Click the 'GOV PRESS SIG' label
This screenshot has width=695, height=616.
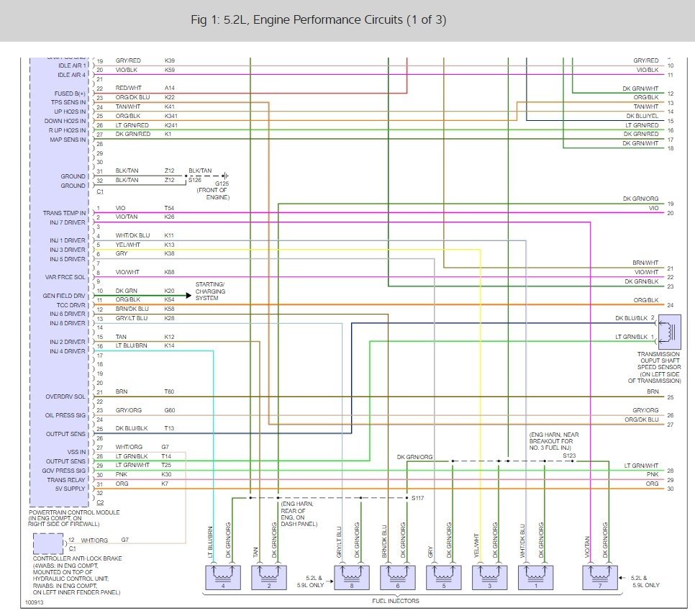click(x=64, y=471)
